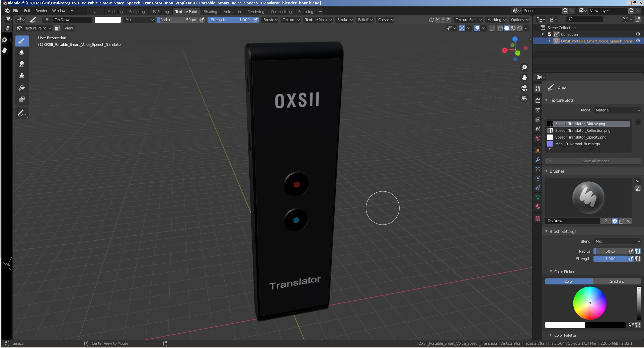The height and width of the screenshot is (348, 644).
Task: Switch to the Sculpting workspace tab
Action: (x=137, y=11)
